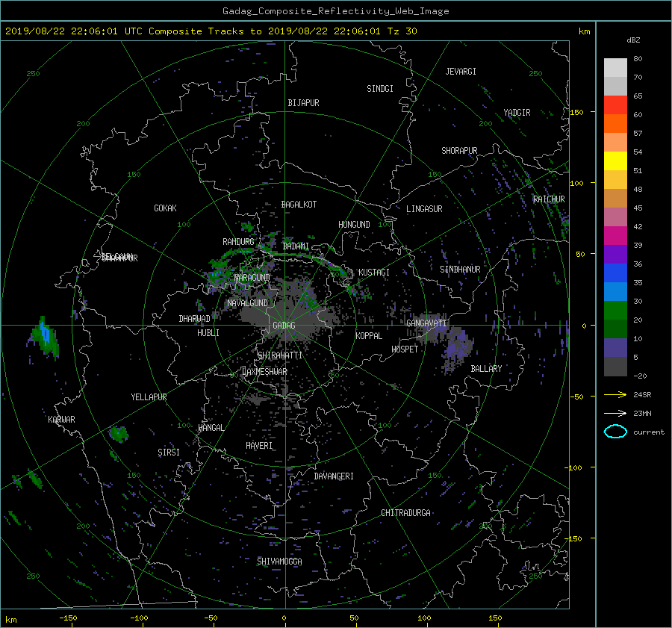Click the SIRSI city label
Image resolution: width=672 pixels, height=628 pixels.
[x=169, y=453]
